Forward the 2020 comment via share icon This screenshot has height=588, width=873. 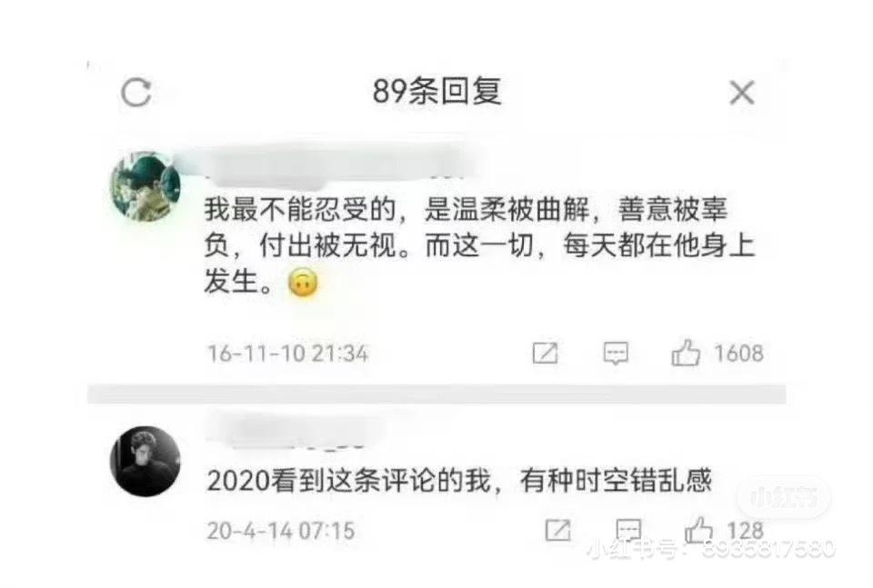557,530
